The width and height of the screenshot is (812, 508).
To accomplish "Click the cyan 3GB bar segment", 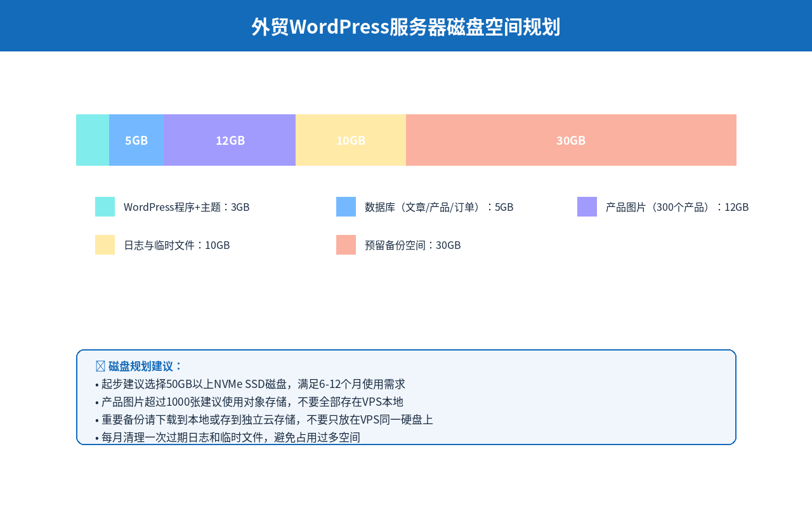I will click(x=93, y=140).
